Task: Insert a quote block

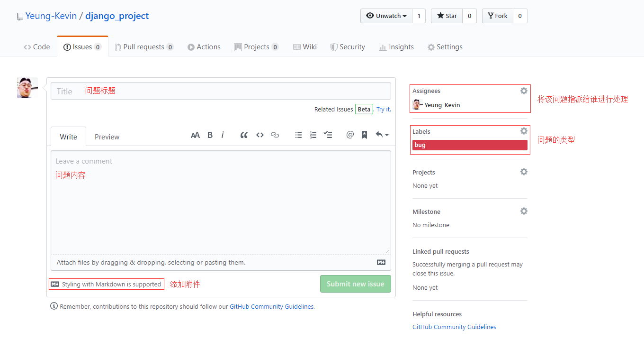Action: pyautogui.click(x=244, y=135)
